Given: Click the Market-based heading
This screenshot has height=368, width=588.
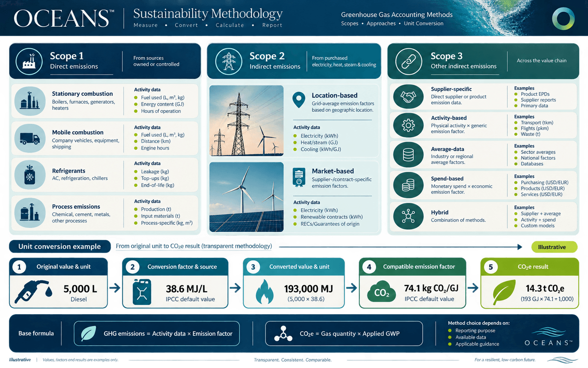Looking at the screenshot, I should [333, 171].
